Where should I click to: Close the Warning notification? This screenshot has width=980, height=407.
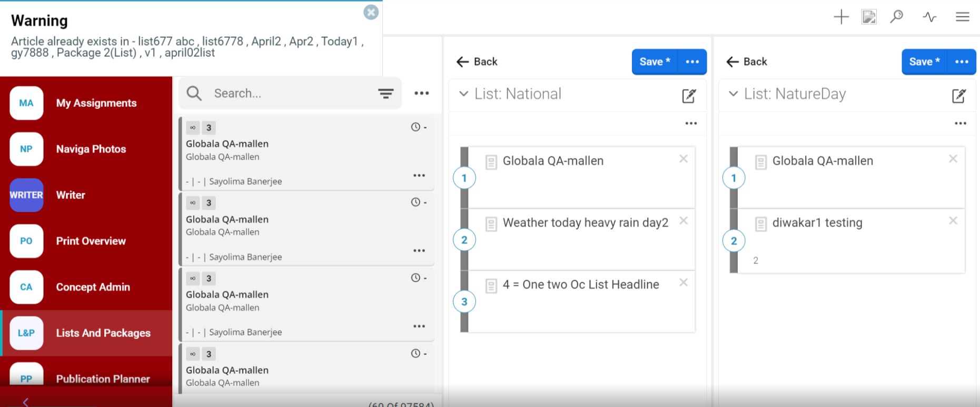point(371,13)
